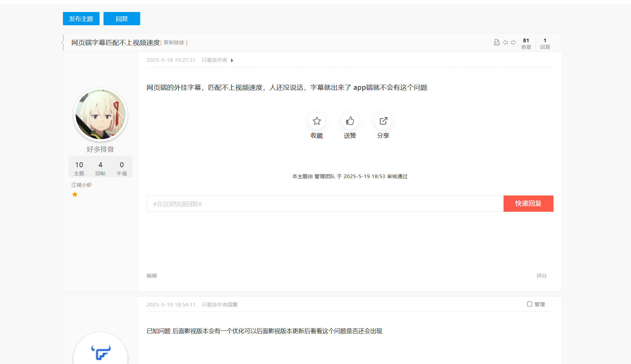
Task: Click the 发布主题 button
Action: pos(81,19)
